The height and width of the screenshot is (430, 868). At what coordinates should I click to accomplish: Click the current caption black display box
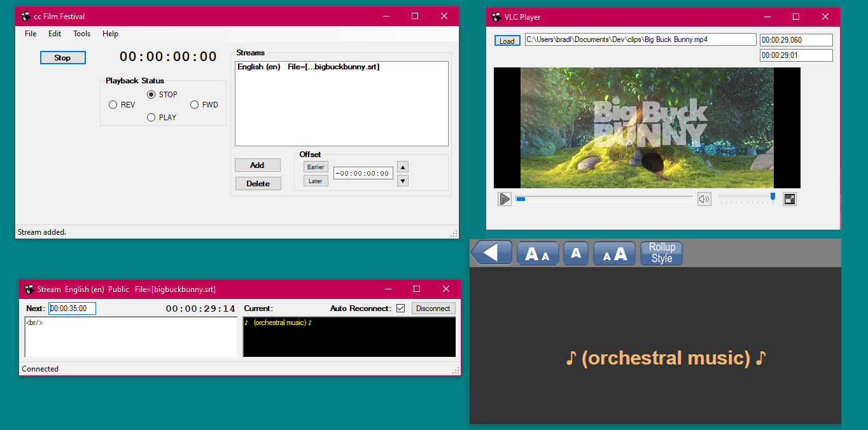coord(349,337)
